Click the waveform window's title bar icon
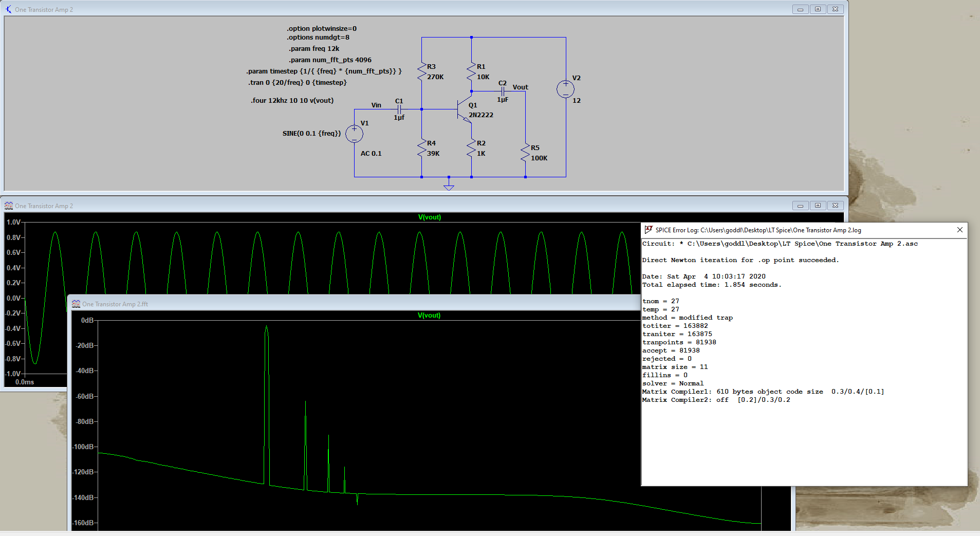980x536 pixels. [x=9, y=206]
